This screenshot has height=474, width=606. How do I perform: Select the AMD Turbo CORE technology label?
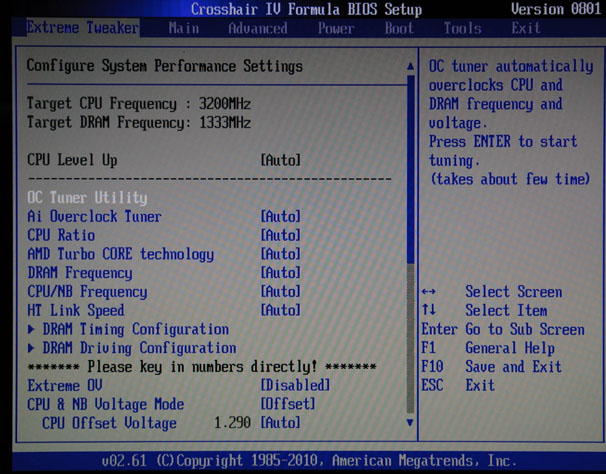click(x=121, y=254)
